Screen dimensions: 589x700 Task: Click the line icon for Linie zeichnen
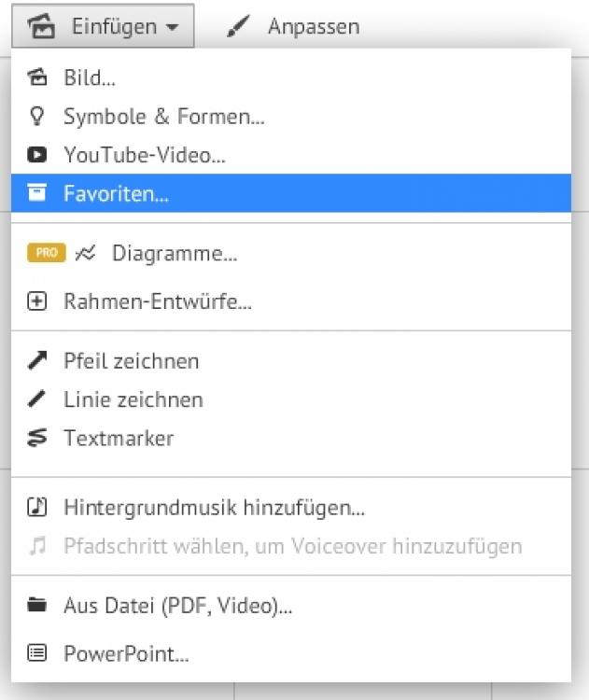pyautogui.click(x=37, y=400)
